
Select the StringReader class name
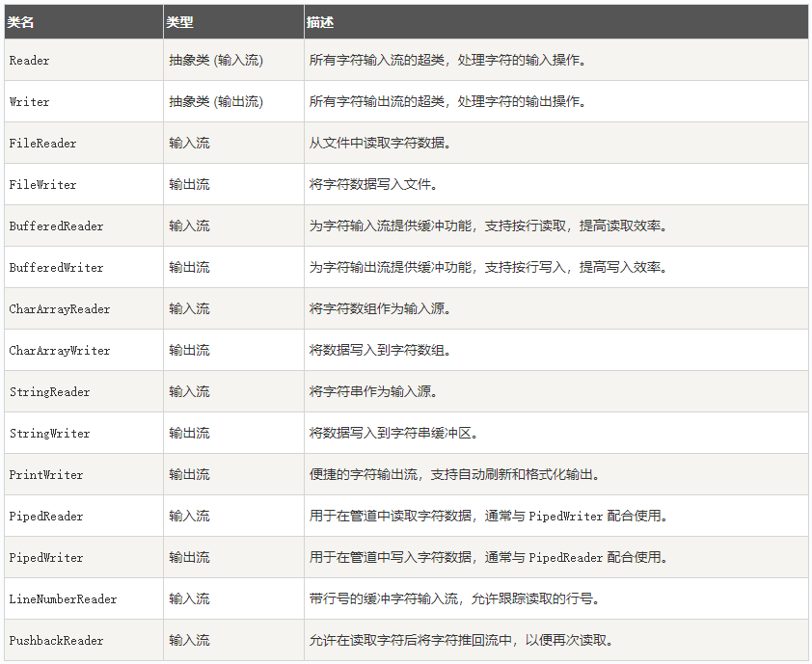coord(49,392)
